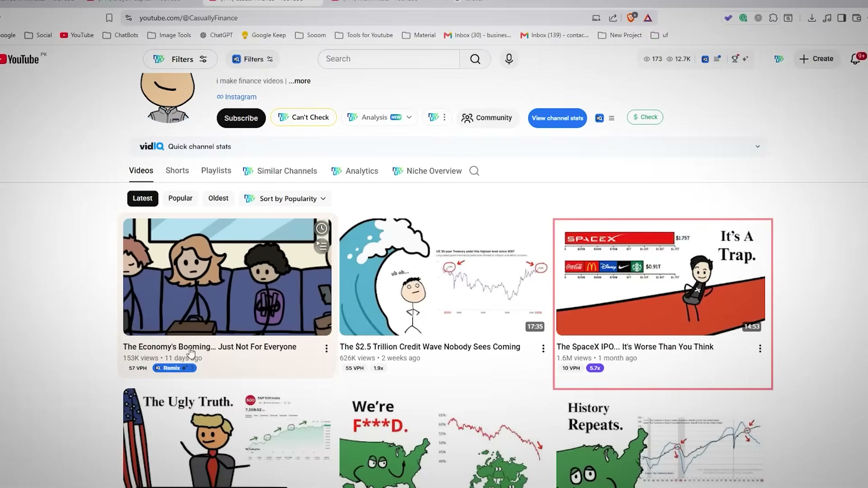Open the Brave wallet icon

pos(857,18)
